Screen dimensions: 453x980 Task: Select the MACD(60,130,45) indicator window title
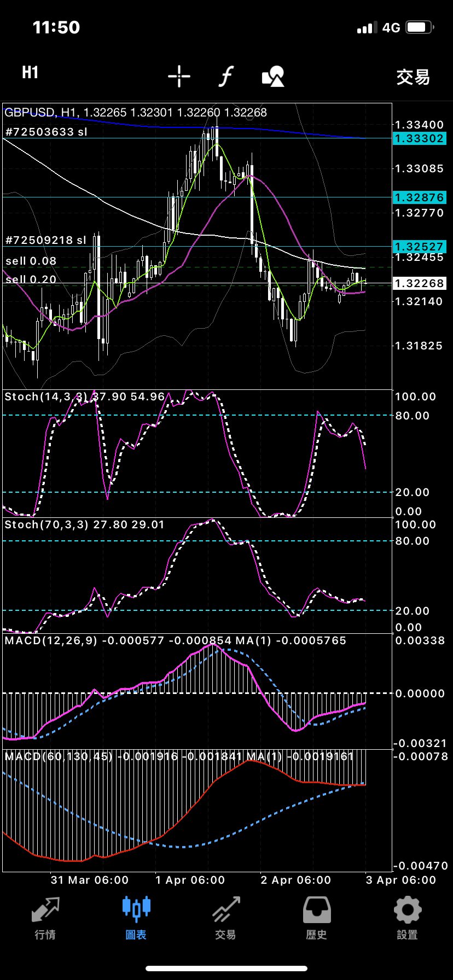[x=58, y=756]
